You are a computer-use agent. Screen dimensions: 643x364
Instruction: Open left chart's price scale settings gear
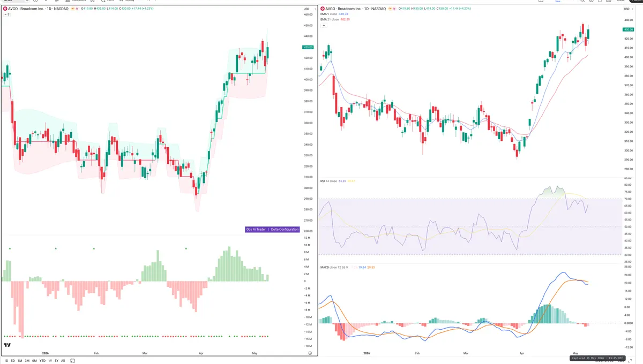pyautogui.click(x=310, y=353)
